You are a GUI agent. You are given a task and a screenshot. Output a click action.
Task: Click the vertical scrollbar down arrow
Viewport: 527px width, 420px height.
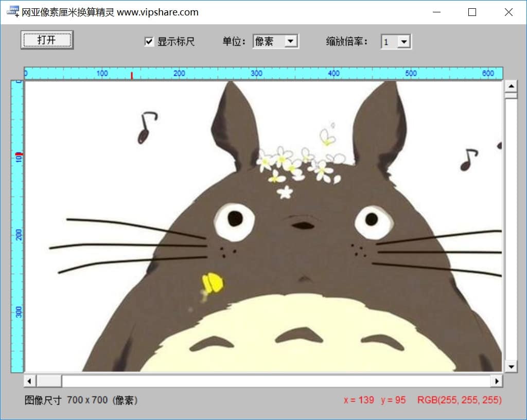511,366
